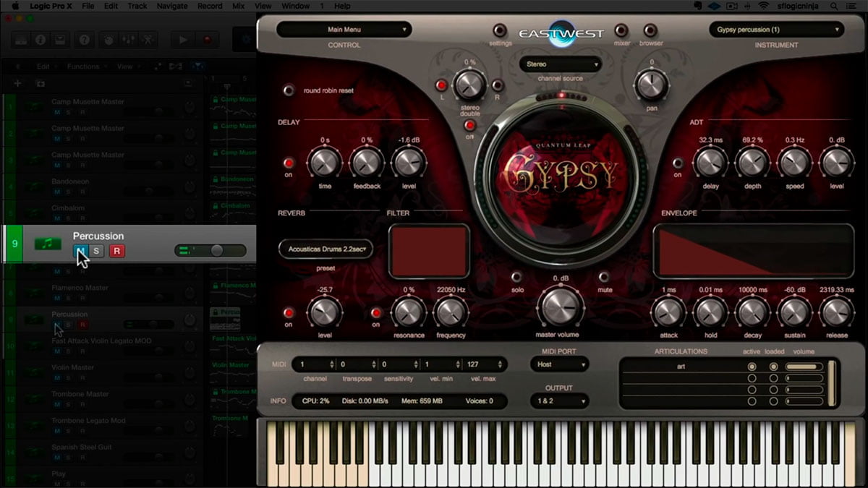This screenshot has height=488, width=868.
Task: Open the MIDI Port Host dropdown
Action: [559, 364]
